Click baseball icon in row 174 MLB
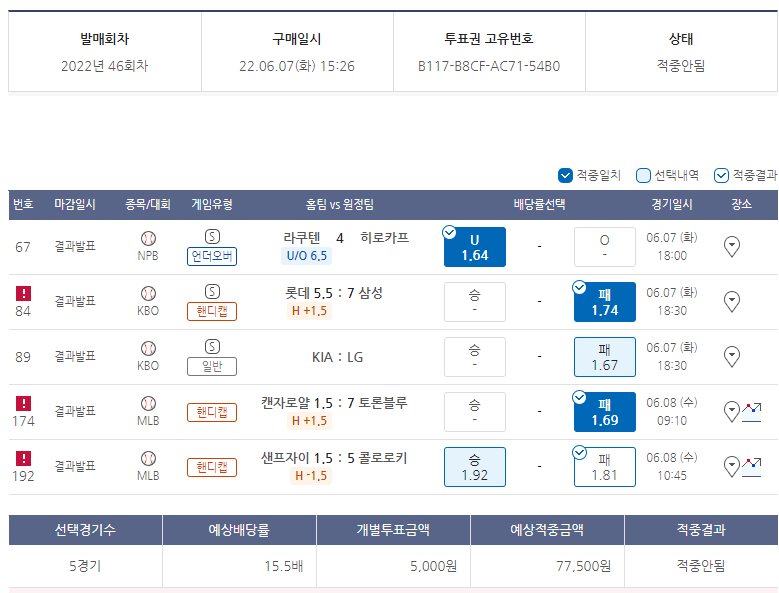779x593 pixels. click(x=148, y=403)
